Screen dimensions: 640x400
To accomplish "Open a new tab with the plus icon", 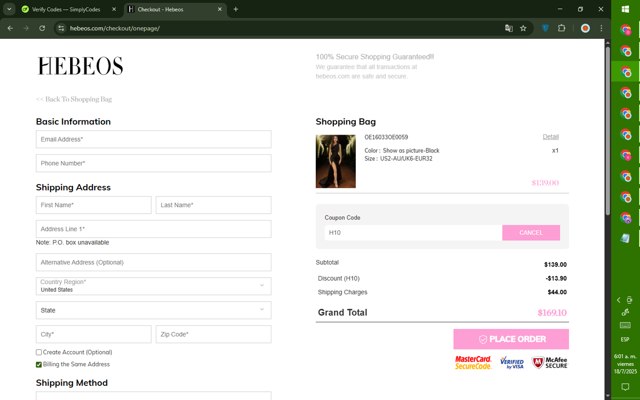I will 236,9.
